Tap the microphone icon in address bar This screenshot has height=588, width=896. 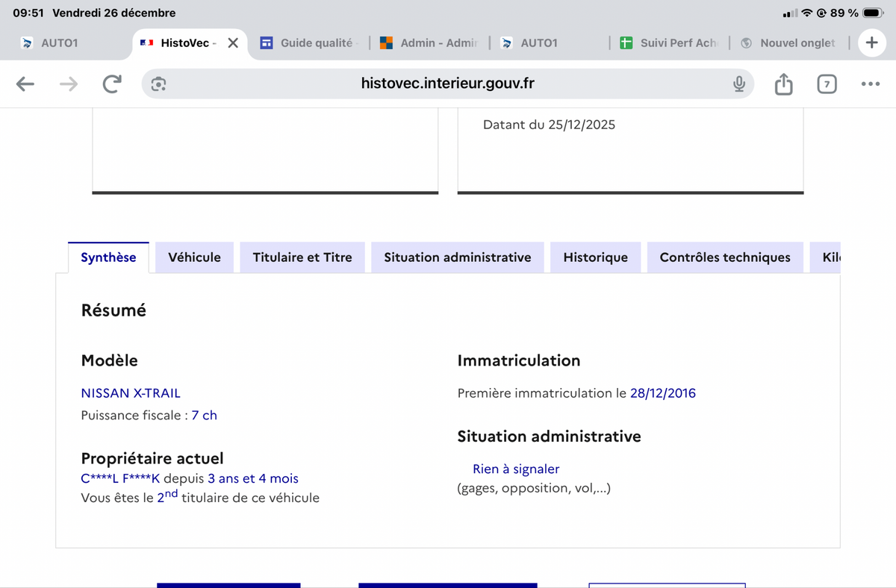[738, 84]
